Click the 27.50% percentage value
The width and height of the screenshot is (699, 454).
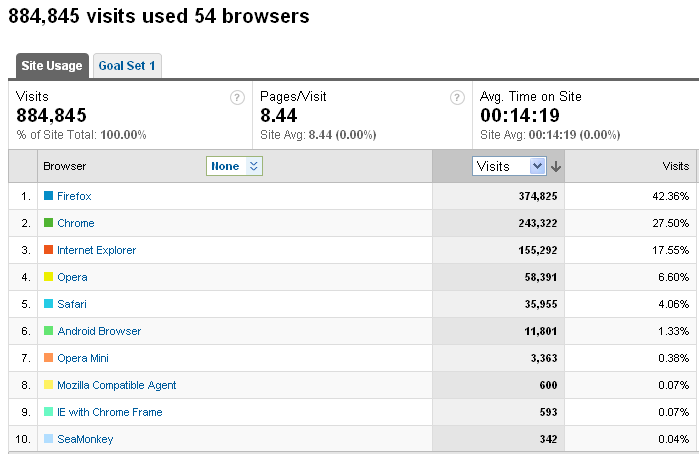(x=671, y=223)
